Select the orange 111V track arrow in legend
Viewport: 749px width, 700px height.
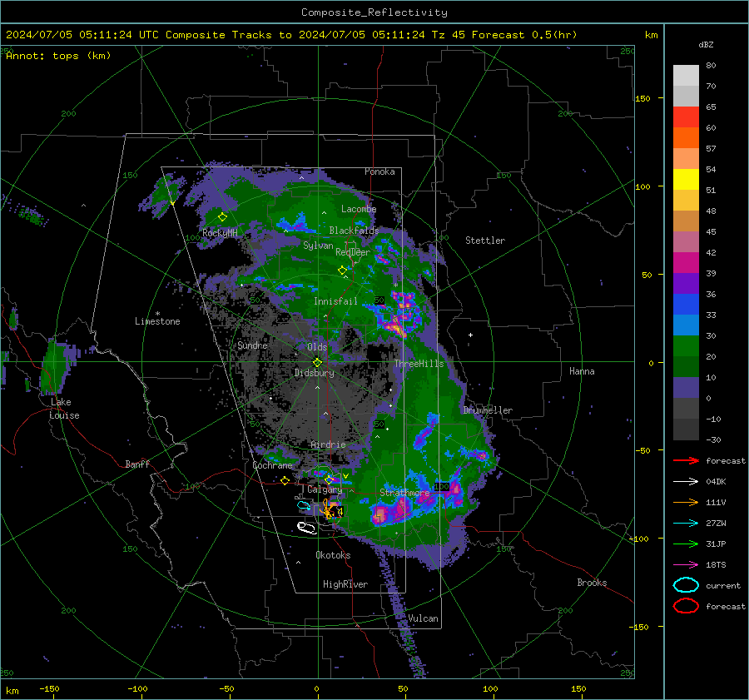[686, 502]
